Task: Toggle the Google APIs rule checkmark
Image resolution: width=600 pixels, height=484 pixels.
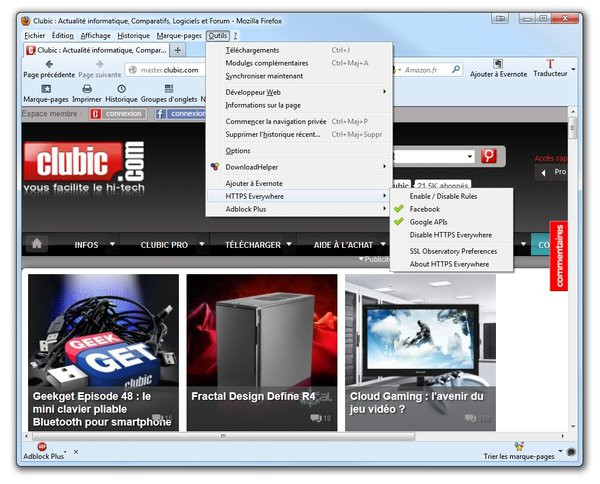Action: coord(399,221)
